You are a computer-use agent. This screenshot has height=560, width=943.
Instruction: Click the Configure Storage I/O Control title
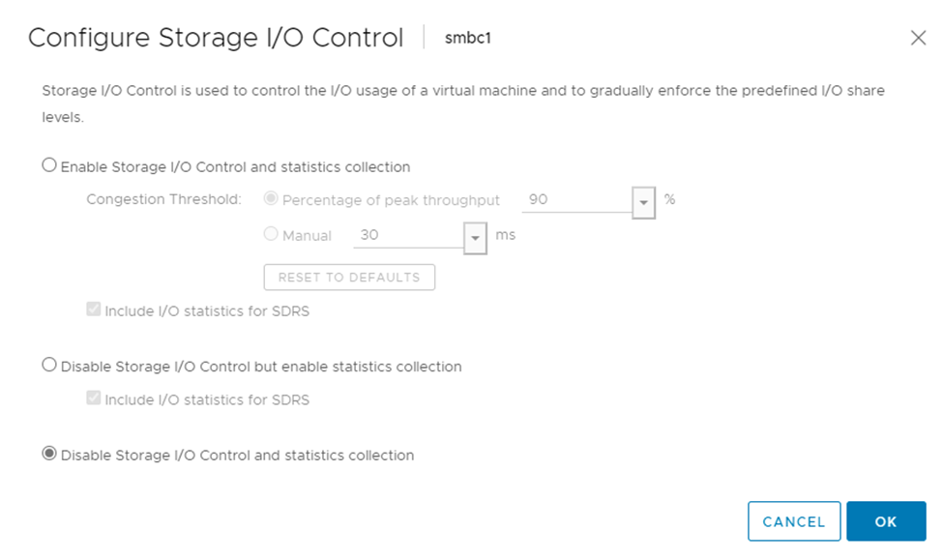pos(216,38)
